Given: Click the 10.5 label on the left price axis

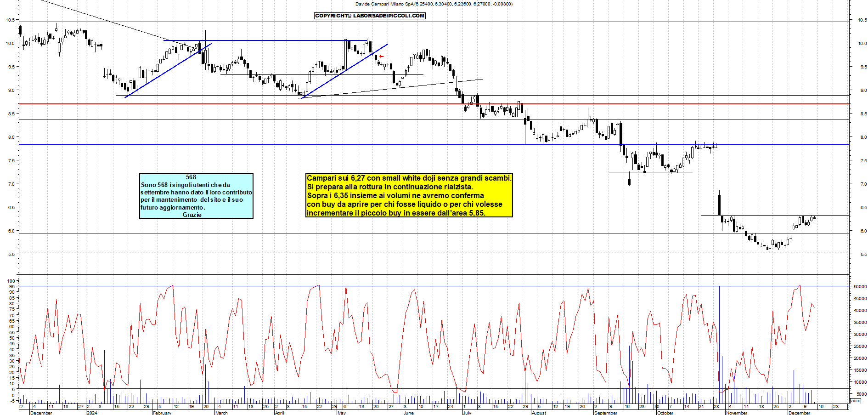Looking at the screenshot, I should [x=10, y=20].
